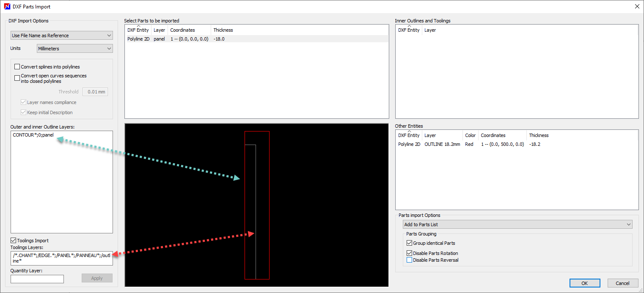The height and width of the screenshot is (293, 644).
Task: Sort parts list by Layer column
Action: click(x=160, y=30)
